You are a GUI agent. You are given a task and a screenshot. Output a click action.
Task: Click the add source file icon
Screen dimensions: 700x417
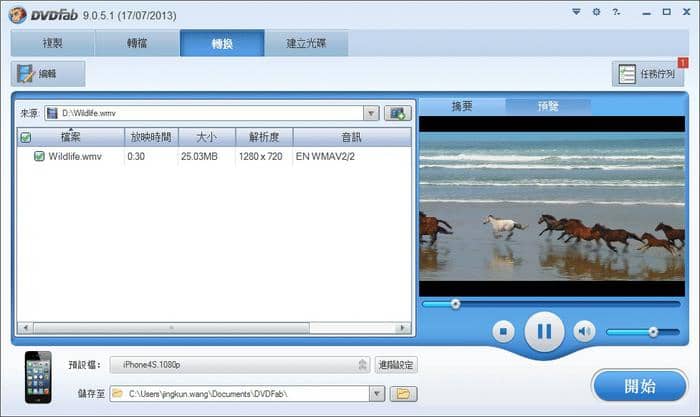[398, 113]
